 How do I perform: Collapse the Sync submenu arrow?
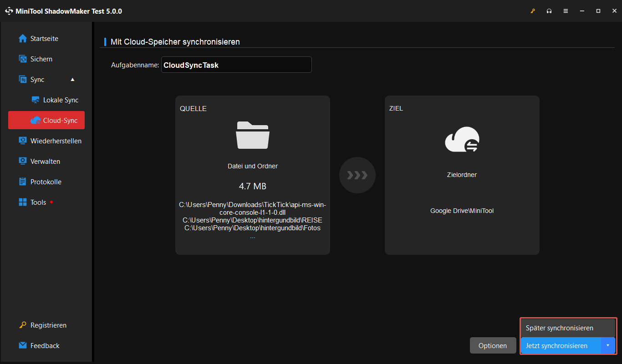72,79
